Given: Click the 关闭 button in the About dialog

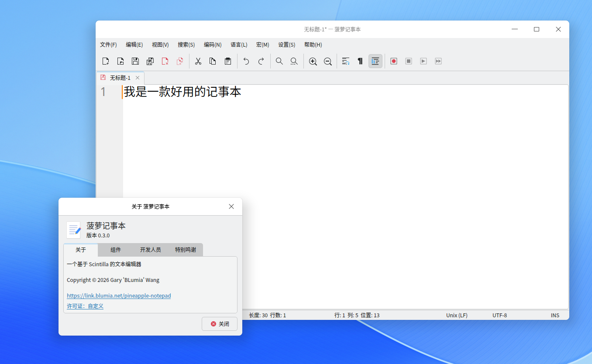Looking at the screenshot, I should 219,324.
